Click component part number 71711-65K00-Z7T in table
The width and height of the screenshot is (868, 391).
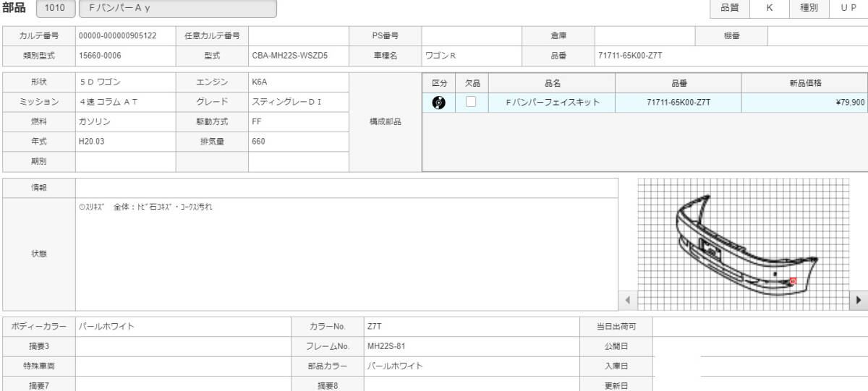(678, 103)
